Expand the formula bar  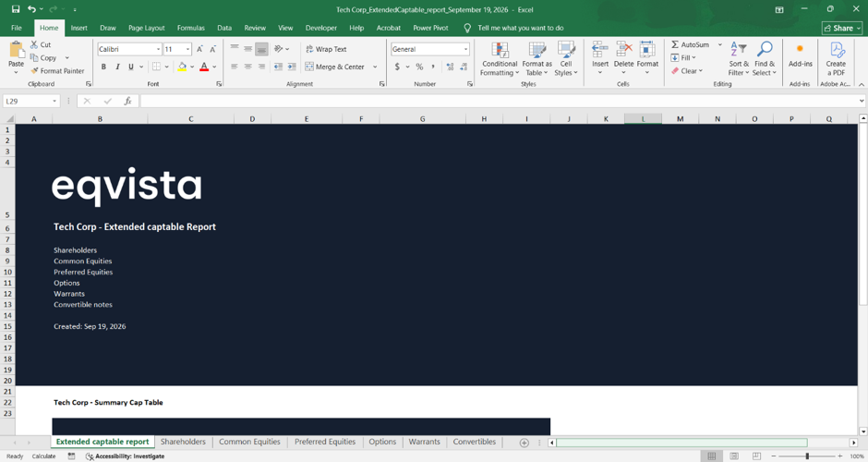click(x=862, y=102)
